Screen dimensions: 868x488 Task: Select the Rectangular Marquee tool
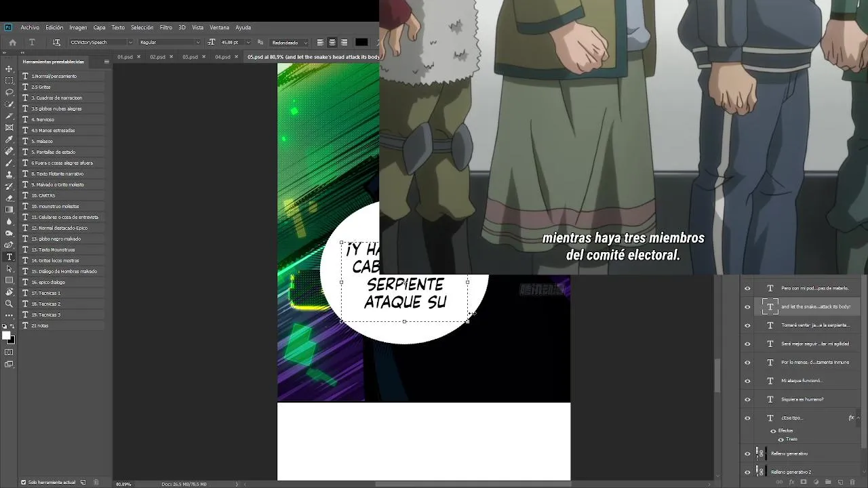point(9,80)
